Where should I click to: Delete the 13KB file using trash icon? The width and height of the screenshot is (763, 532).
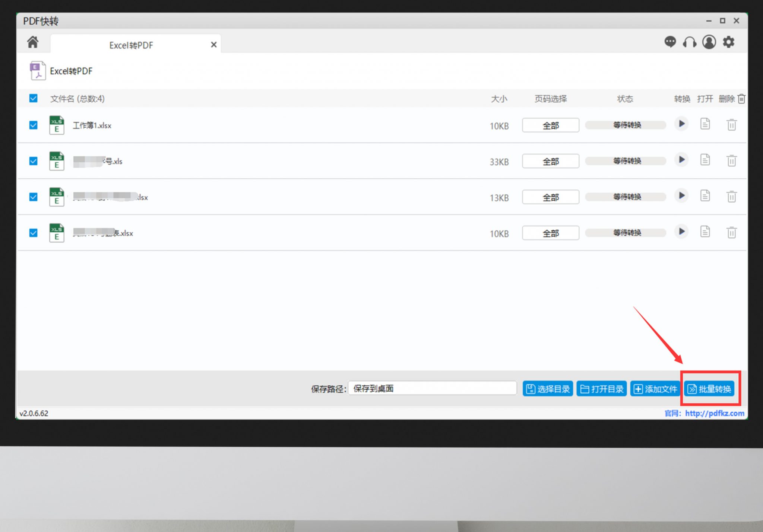pos(731,197)
